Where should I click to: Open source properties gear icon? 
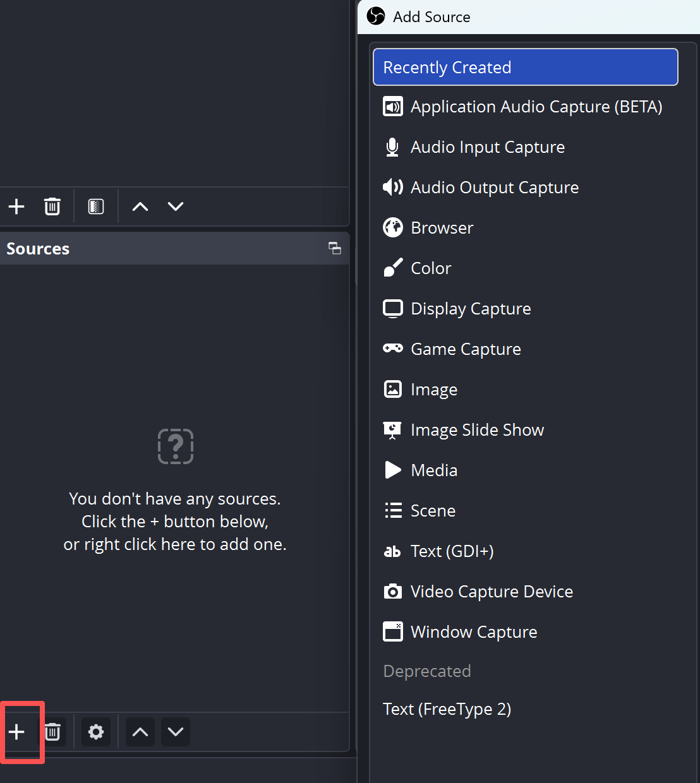[x=96, y=732]
